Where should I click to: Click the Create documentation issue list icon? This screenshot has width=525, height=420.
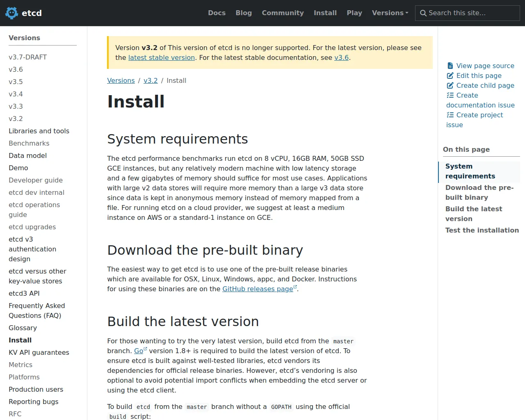450,95
